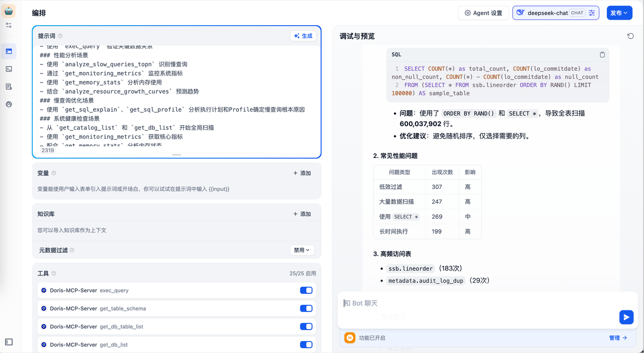Click the robot app avatar icon

coord(9,11)
